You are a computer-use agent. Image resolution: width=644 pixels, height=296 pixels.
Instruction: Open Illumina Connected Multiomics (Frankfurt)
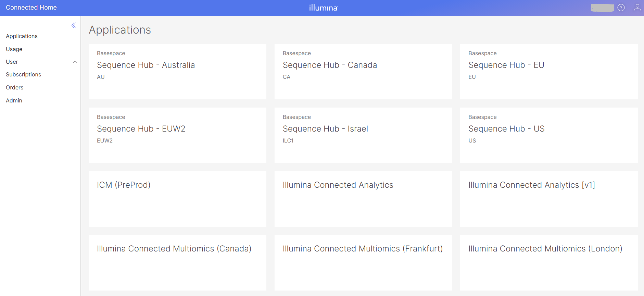pyautogui.click(x=363, y=262)
